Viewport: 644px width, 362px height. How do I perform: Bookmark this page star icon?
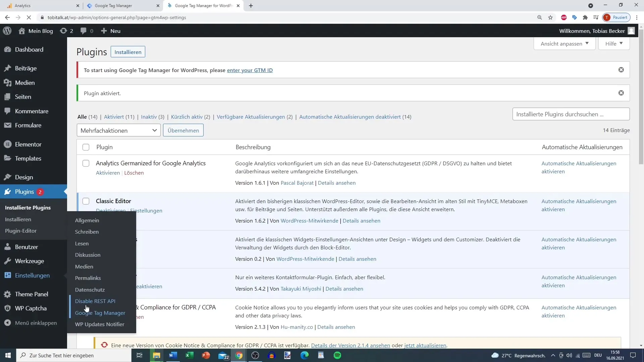[x=550, y=17]
